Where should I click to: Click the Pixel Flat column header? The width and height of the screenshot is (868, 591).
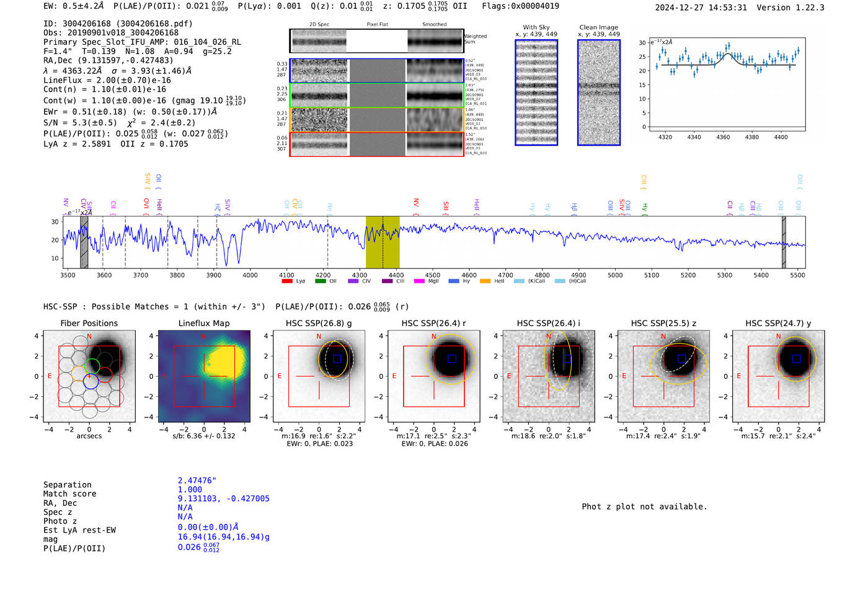tap(377, 24)
